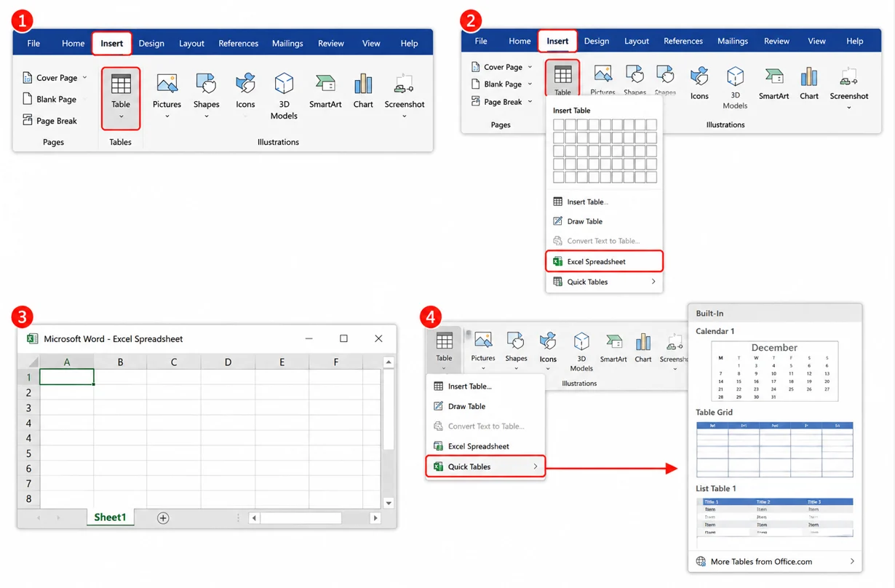Click the Insert tab in step 1 ribbon
Screen dimensions: 895x588
click(x=112, y=43)
